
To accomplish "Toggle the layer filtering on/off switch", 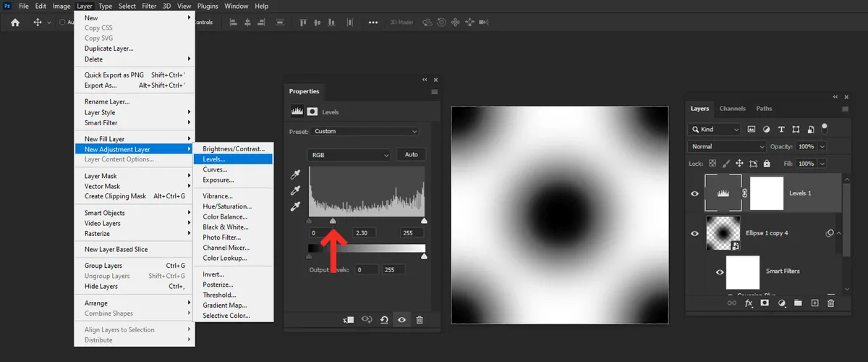I will click(x=824, y=129).
